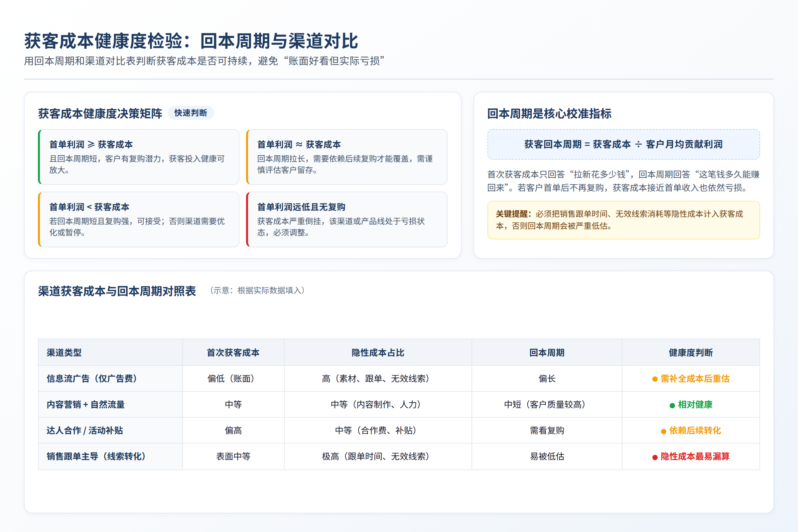Click the 依赖后续转化 status label
This screenshot has height=532, width=798.
(x=691, y=430)
